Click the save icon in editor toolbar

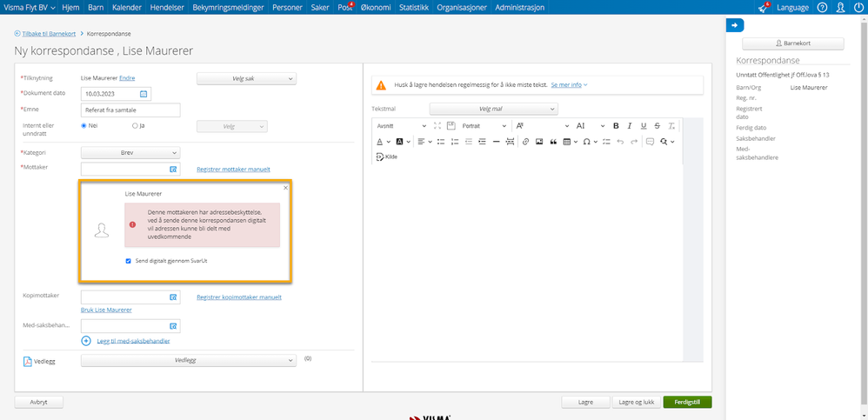pyautogui.click(x=451, y=125)
